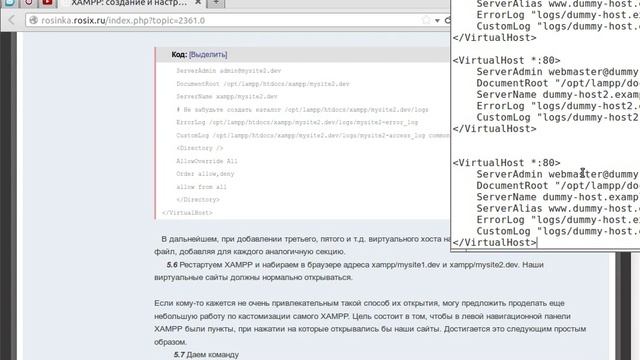Click code line '</Directory>' in forum post

point(198,200)
